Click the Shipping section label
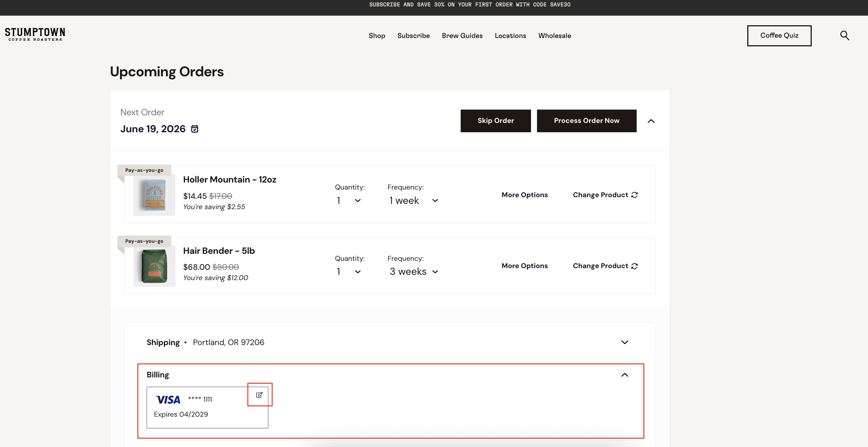 (x=163, y=342)
